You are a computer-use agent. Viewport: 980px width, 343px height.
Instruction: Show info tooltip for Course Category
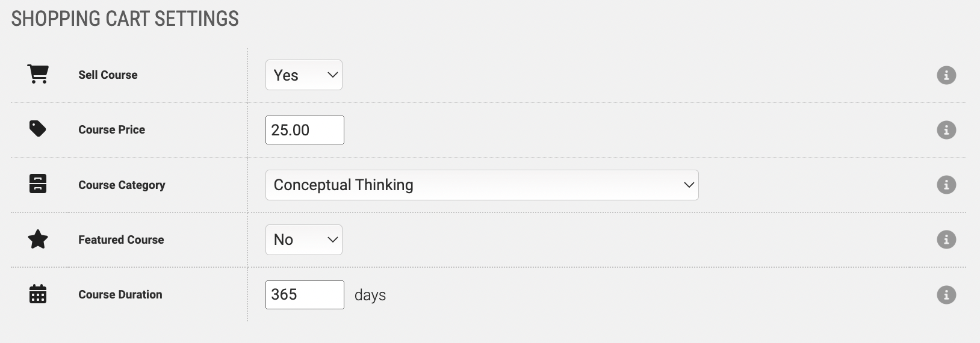[x=946, y=185]
